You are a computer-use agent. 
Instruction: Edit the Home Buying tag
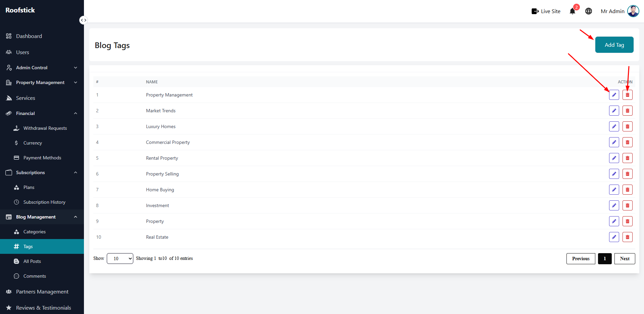click(614, 190)
